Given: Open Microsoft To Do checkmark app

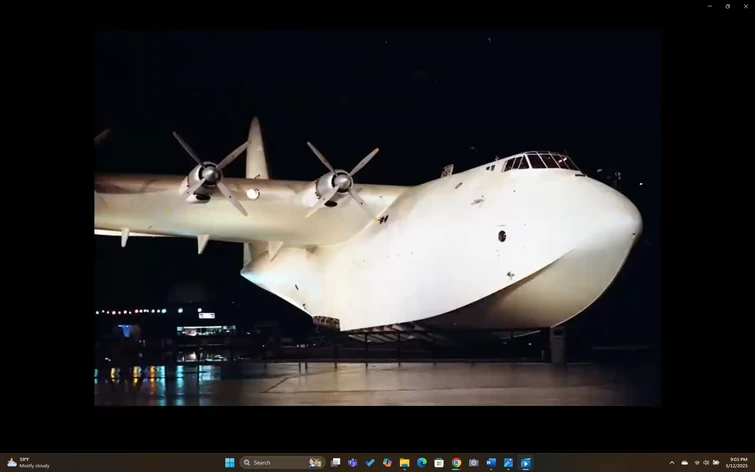Looking at the screenshot, I should pos(370,463).
